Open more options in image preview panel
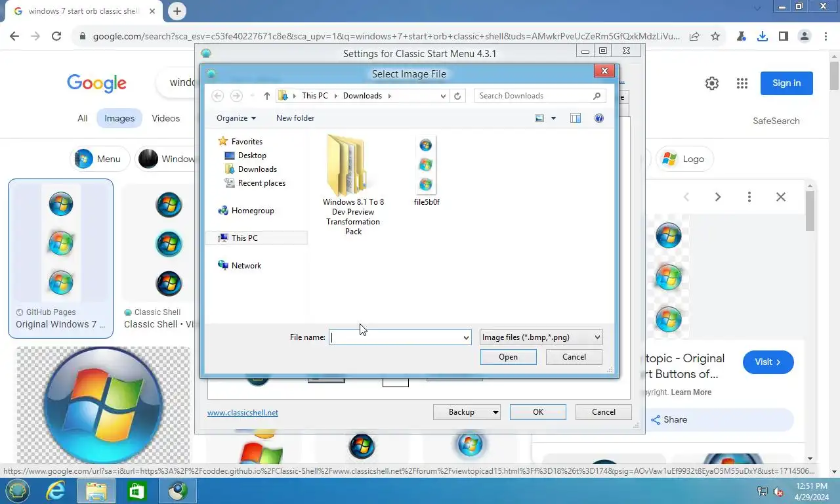The width and height of the screenshot is (840, 504). tap(749, 197)
